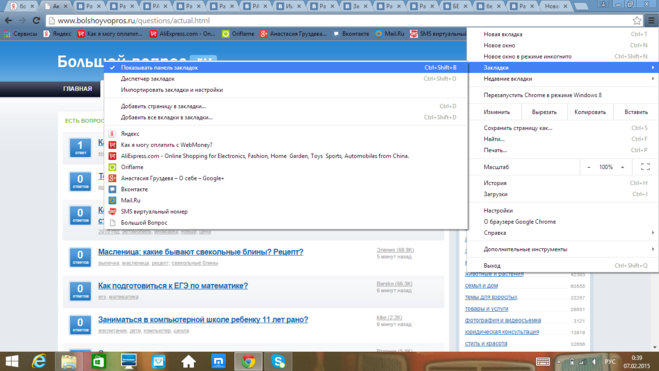Click the Копировать button in the edit row
This screenshot has height=371, width=659.
coord(590,112)
